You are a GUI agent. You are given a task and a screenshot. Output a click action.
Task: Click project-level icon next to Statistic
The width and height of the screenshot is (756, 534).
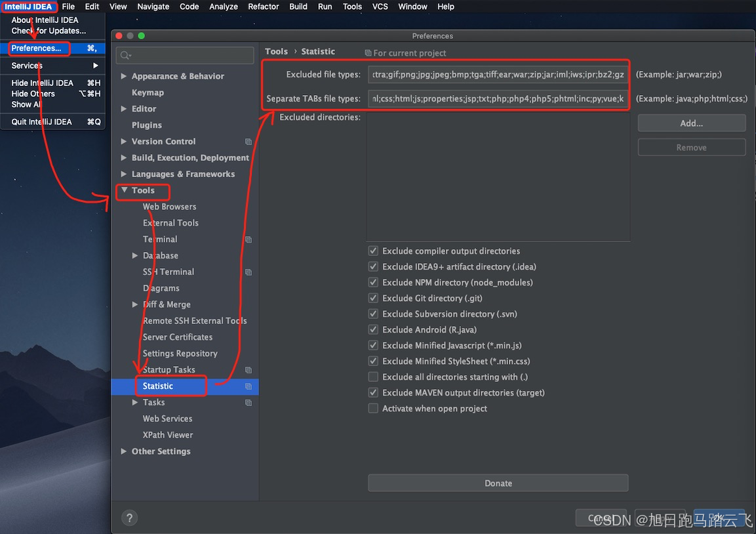point(249,386)
